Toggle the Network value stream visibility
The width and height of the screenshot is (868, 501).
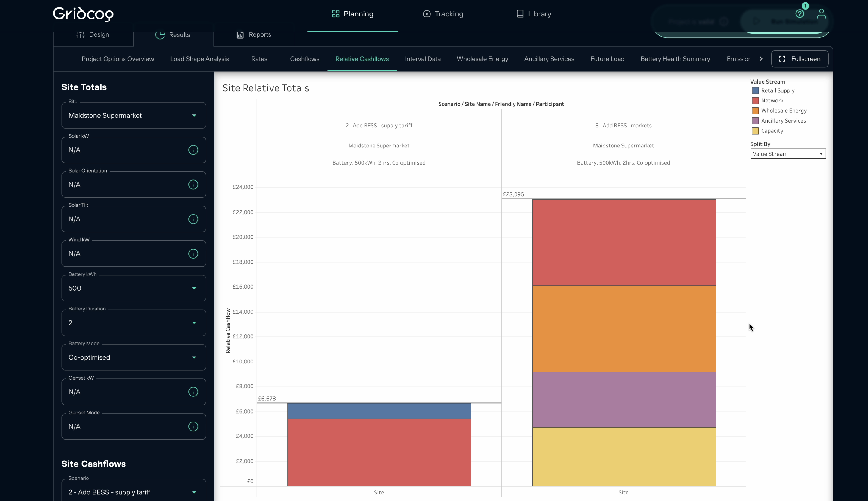point(772,100)
